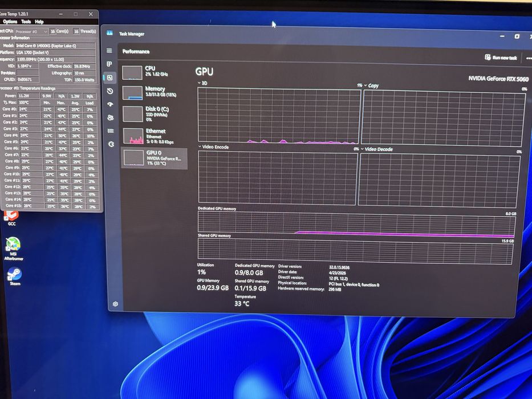Viewport: 532px width, 399px height.
Task: Open Core Temp Options menu
Action: tap(10, 22)
